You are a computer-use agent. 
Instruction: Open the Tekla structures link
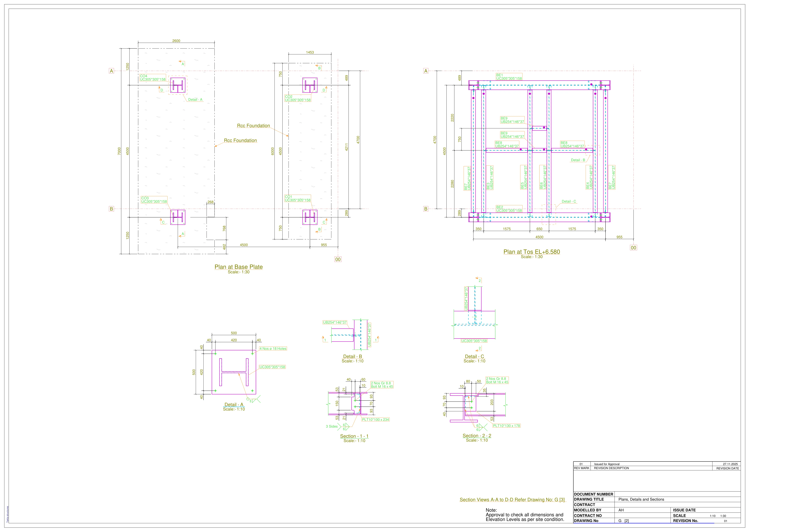click(8, 514)
